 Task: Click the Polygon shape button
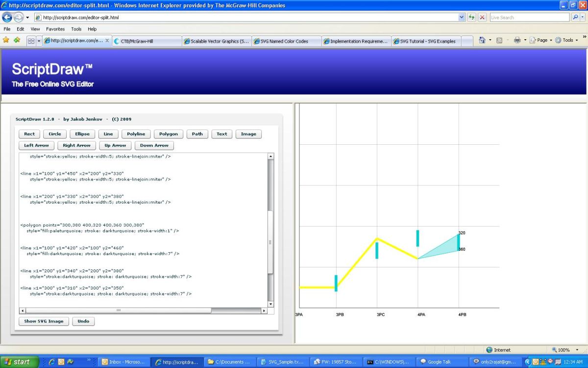[x=169, y=134]
